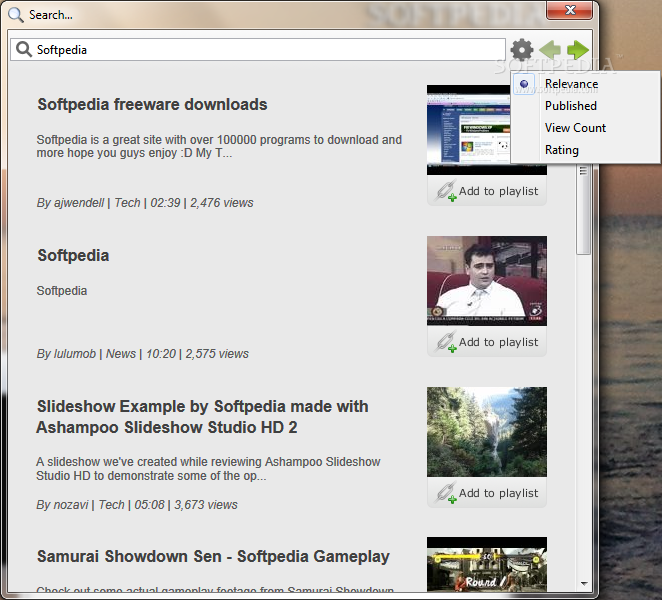Click the magnifier icon in title bar
The image size is (662, 600).
pyautogui.click(x=16, y=15)
